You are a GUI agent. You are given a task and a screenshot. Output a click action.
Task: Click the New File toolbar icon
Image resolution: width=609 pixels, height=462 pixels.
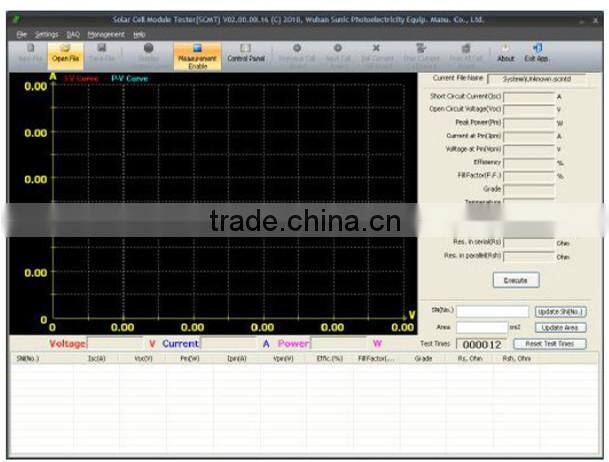29,52
